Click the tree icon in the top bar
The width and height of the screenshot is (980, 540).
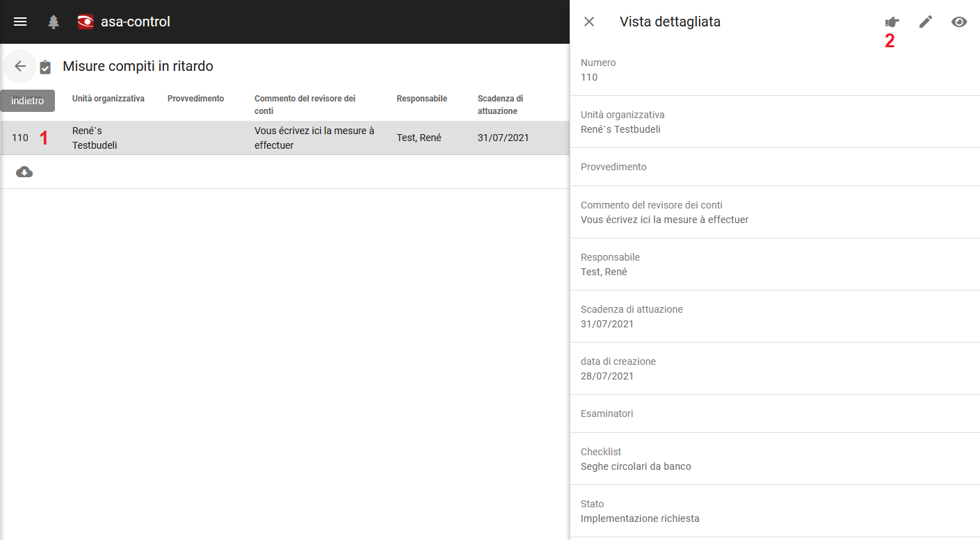click(x=54, y=22)
